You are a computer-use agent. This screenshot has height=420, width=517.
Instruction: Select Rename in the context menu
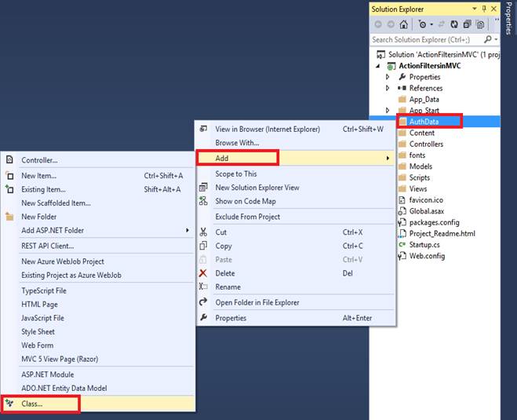tap(228, 287)
